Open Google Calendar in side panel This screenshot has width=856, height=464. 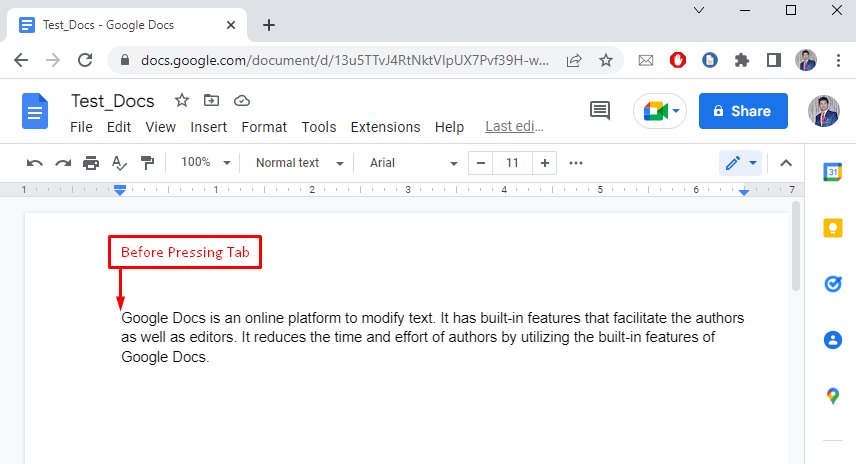click(x=833, y=171)
